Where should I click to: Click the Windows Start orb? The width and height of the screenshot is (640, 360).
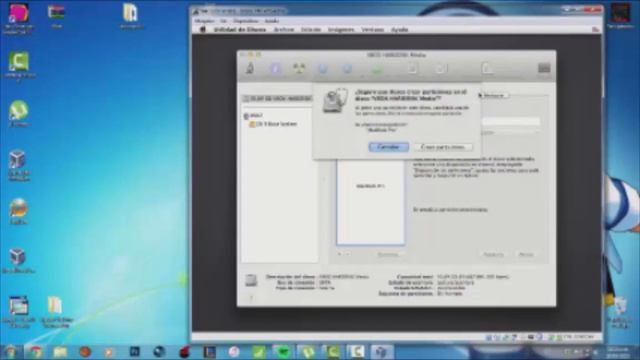10,352
